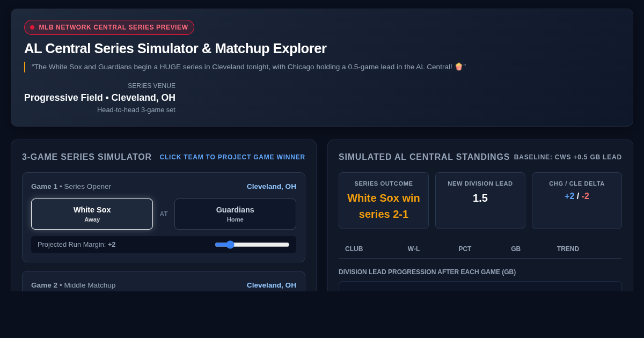
Task: Select White Sox as Game 1 winner
Action: 92,214
